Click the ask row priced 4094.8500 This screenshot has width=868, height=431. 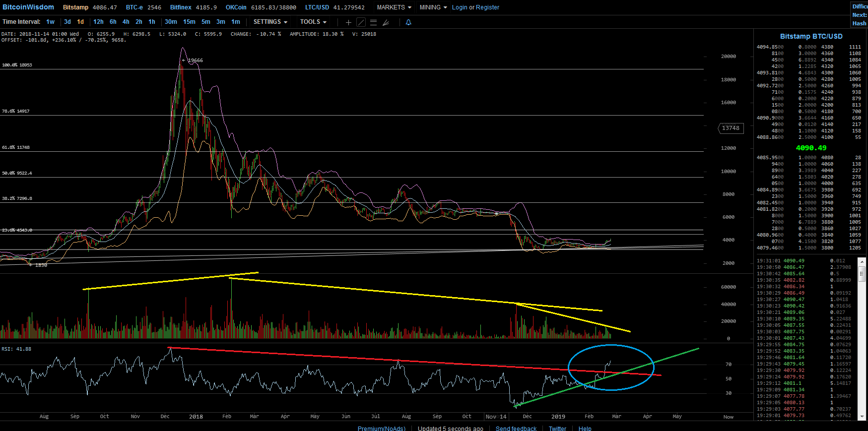click(809, 47)
